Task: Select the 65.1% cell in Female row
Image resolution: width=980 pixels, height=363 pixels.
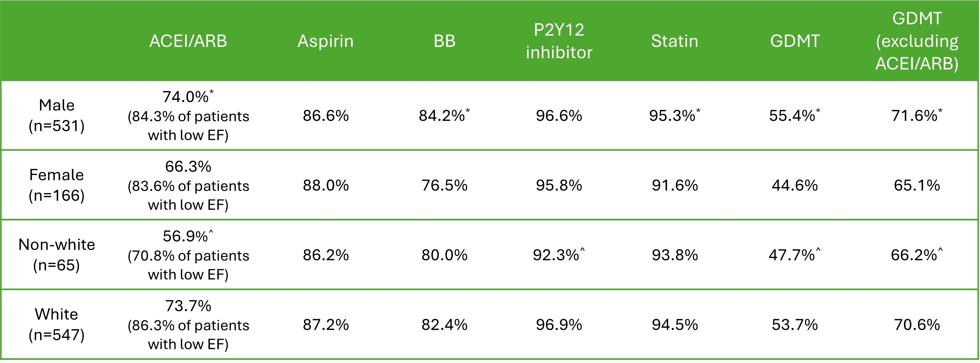Action: point(916,185)
